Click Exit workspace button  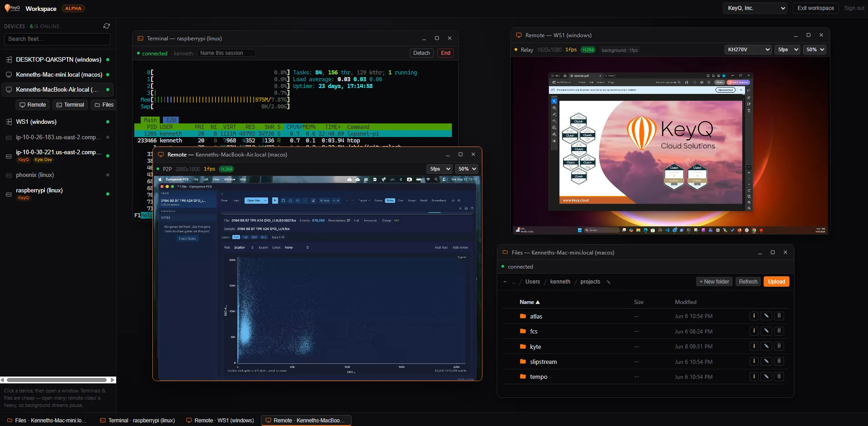click(816, 8)
